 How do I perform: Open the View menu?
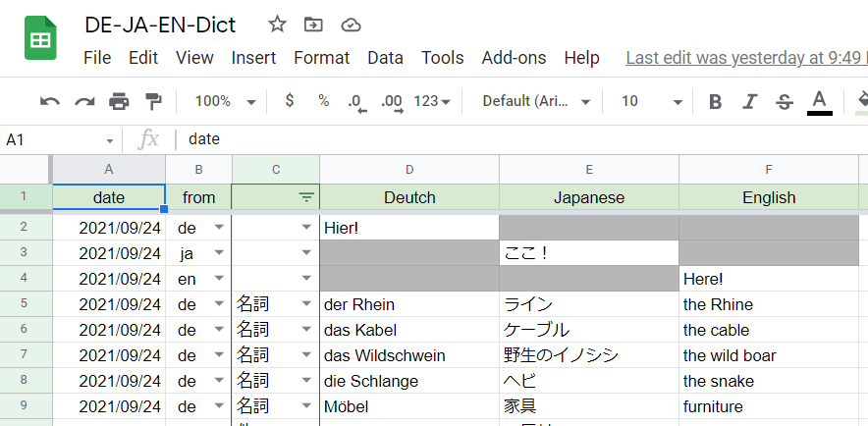[194, 58]
